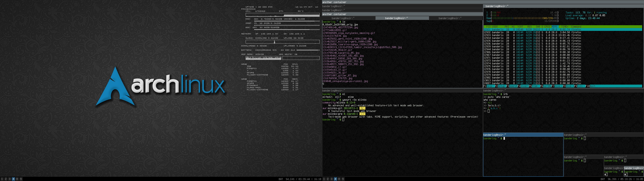The width and height of the screenshot is (644, 181).
Task: Select the highlighted firefox process 12931 in htop
Action: (563, 29)
